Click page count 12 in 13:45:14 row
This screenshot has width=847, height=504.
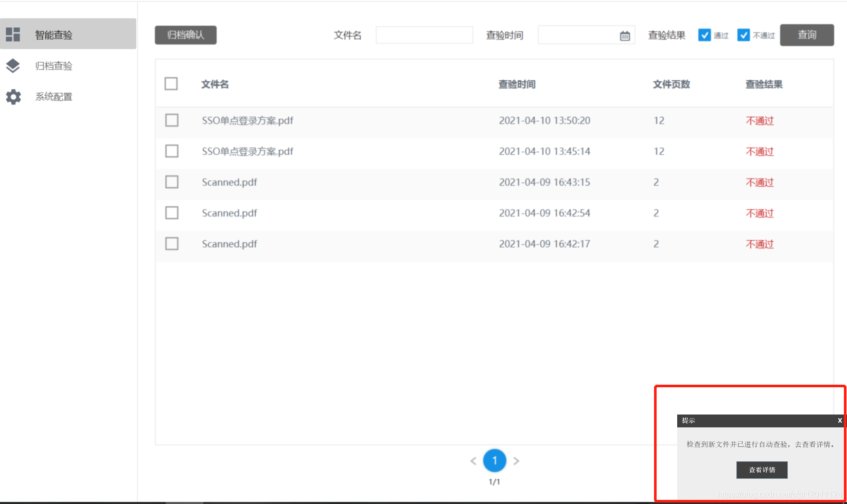tap(659, 152)
